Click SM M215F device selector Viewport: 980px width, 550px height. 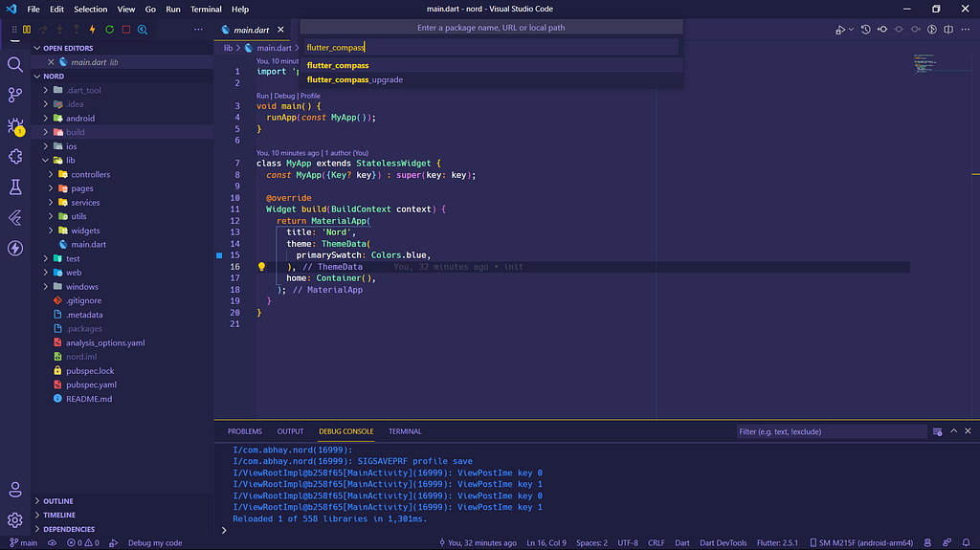861,543
